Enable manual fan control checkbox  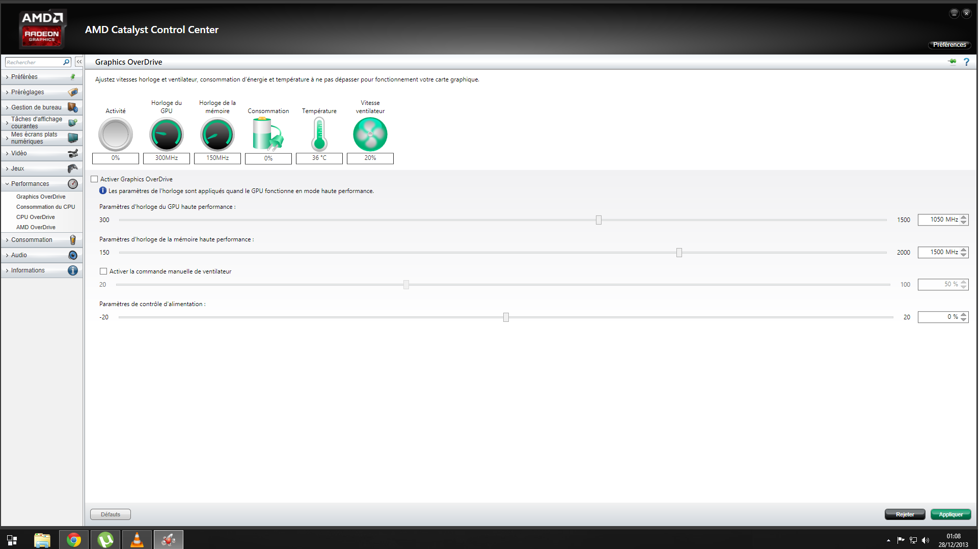pos(103,271)
